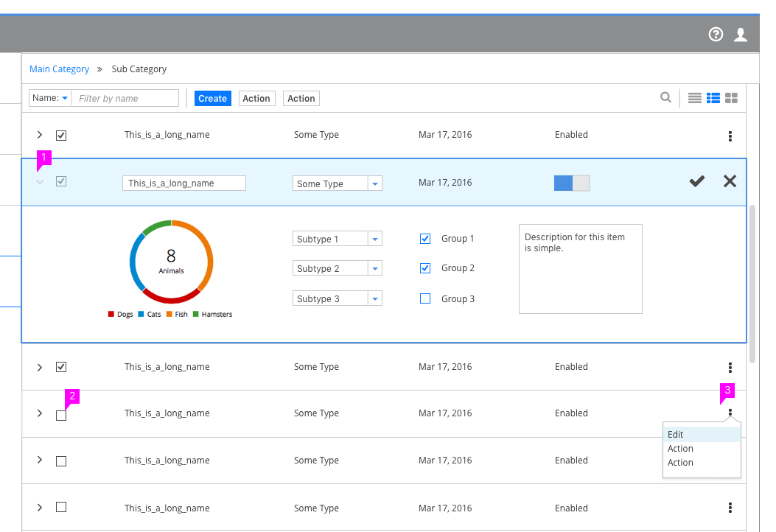Click the green Hamsters legend swatch
This screenshot has height=532, width=776.
click(195, 314)
